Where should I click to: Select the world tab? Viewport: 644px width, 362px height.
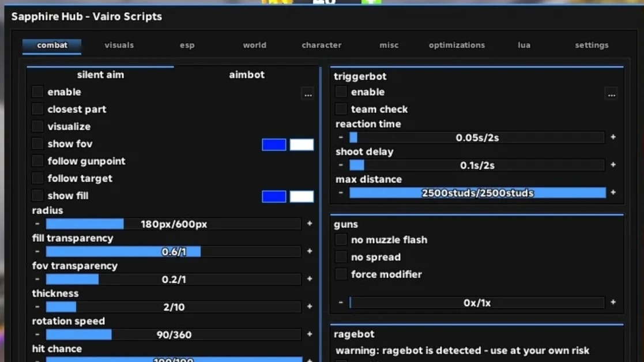pos(255,45)
